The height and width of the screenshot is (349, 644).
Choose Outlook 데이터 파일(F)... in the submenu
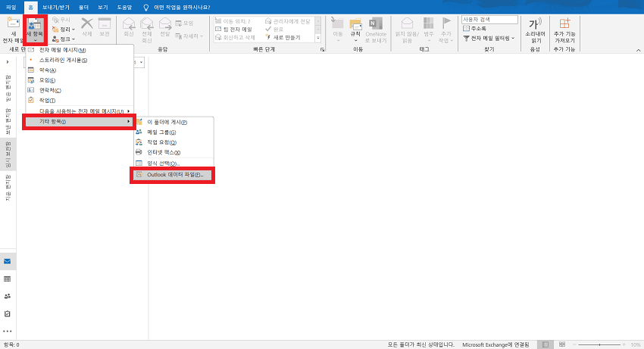[174, 174]
